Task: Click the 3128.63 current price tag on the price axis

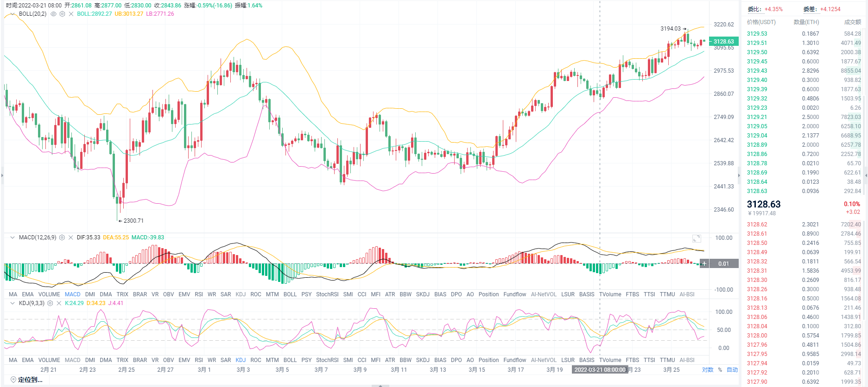Action: tap(723, 42)
